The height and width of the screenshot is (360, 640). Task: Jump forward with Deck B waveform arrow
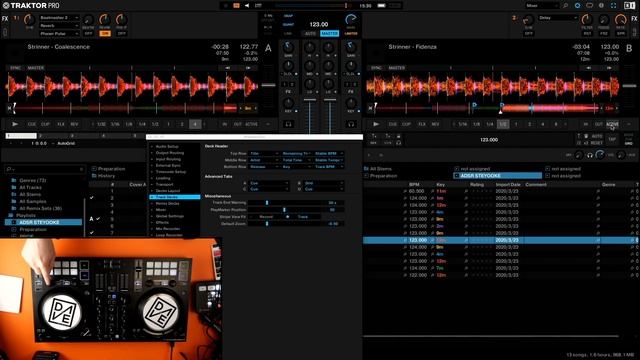coord(609,68)
